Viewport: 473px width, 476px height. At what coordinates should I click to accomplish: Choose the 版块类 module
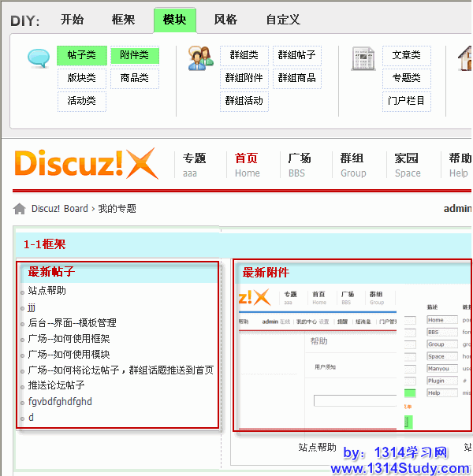tap(82, 78)
